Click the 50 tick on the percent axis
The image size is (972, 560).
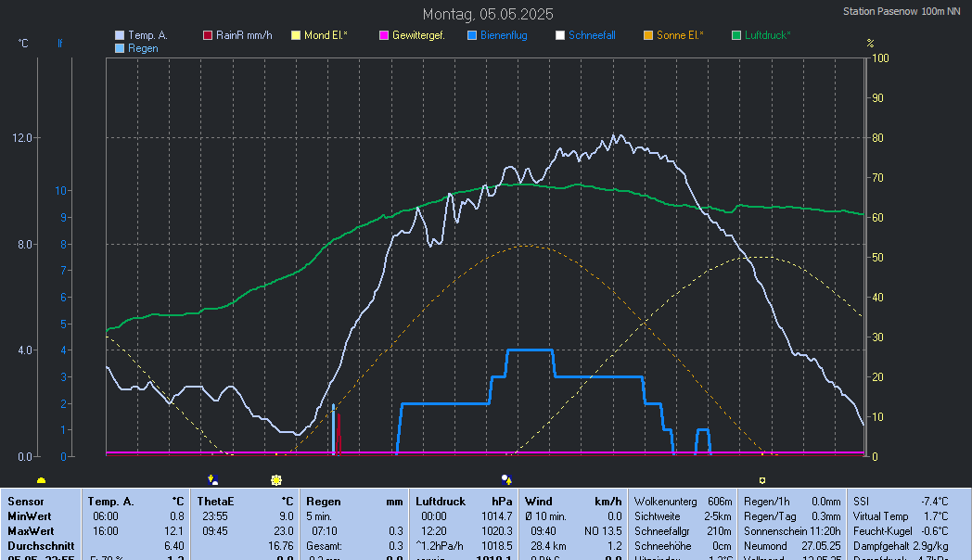(877, 257)
